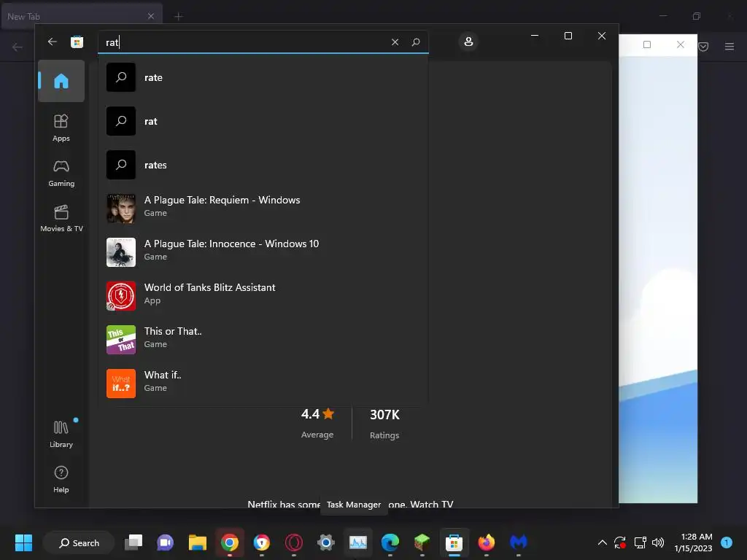Viewport: 747px width, 560px height.
Task: Open the Movies & TV section
Action: tap(61, 218)
